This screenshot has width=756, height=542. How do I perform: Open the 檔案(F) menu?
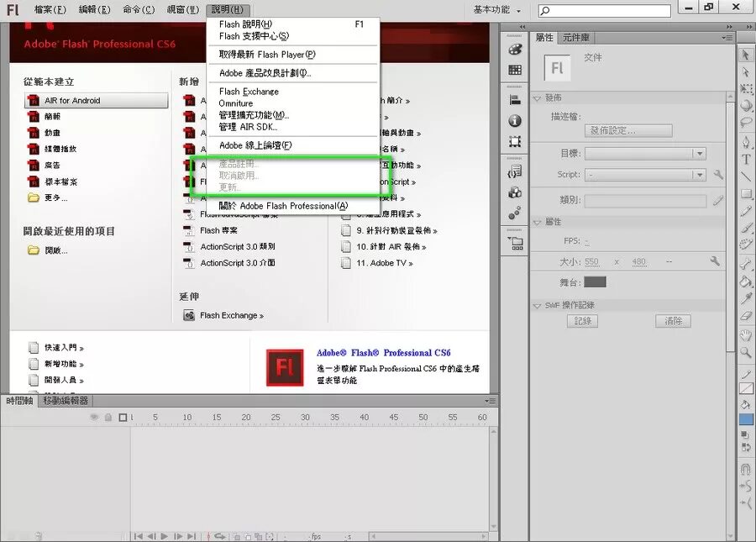(x=50, y=9)
